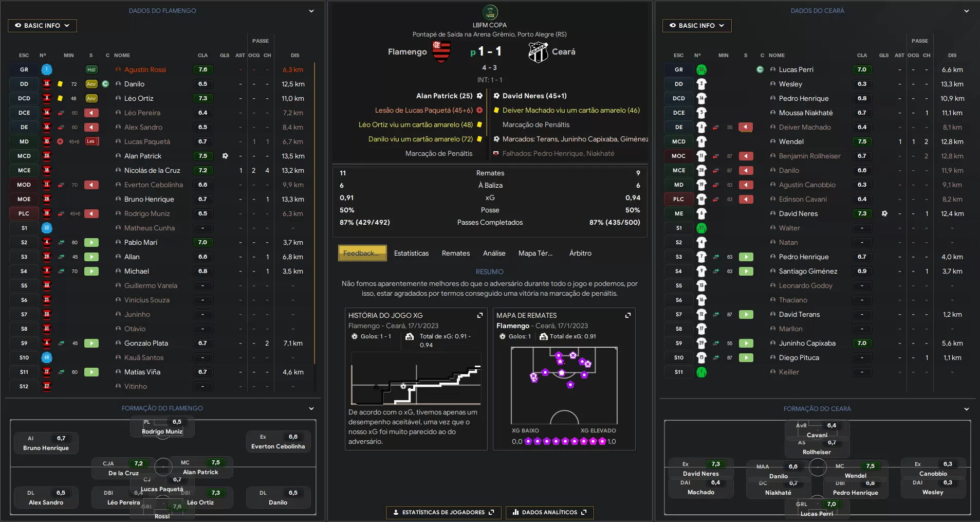Click Ceará team name in scoreline
Viewport: 980px width, 522px height.
pyautogui.click(x=563, y=52)
